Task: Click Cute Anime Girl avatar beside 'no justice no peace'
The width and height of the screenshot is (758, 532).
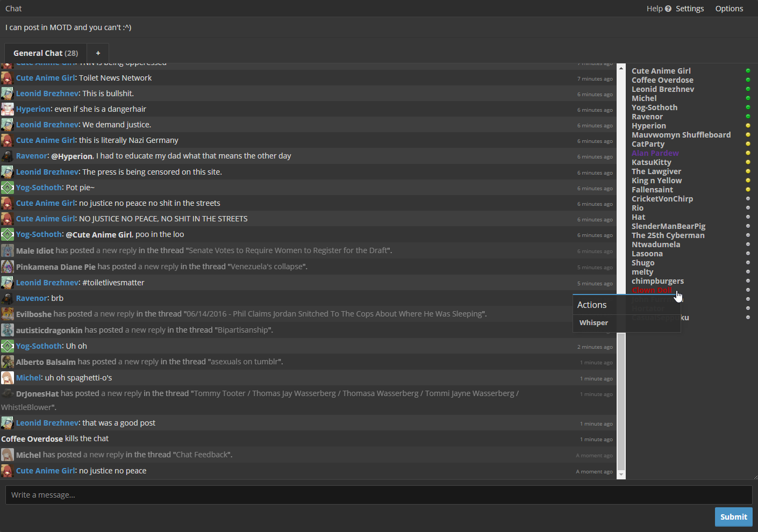Action: point(7,471)
